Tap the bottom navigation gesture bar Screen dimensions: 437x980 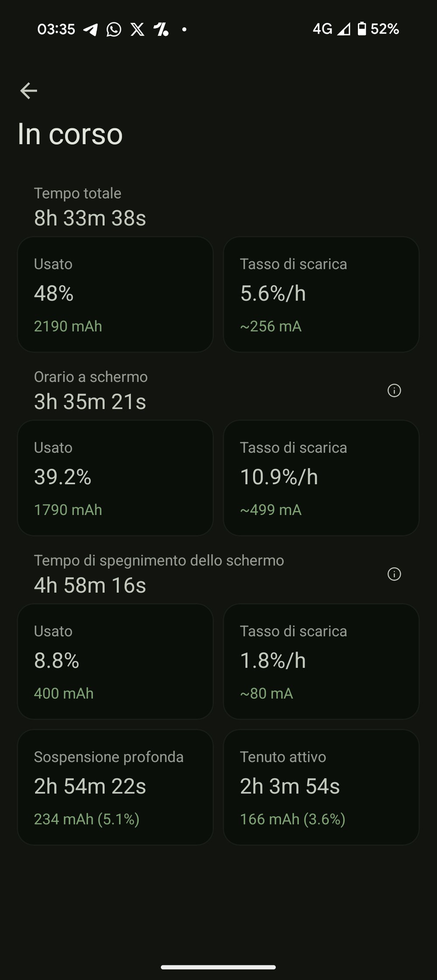(218, 967)
